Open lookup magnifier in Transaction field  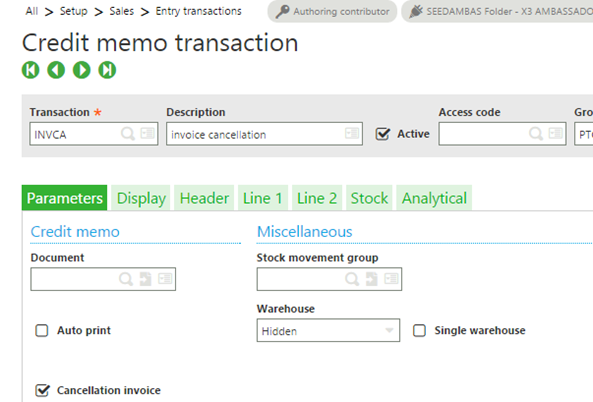[x=128, y=133]
